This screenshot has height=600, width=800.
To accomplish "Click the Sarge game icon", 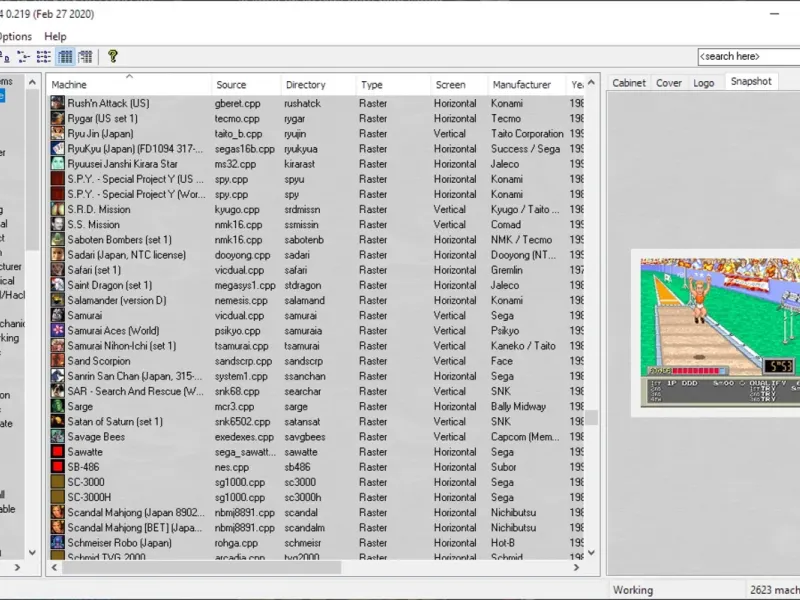I will point(58,407).
